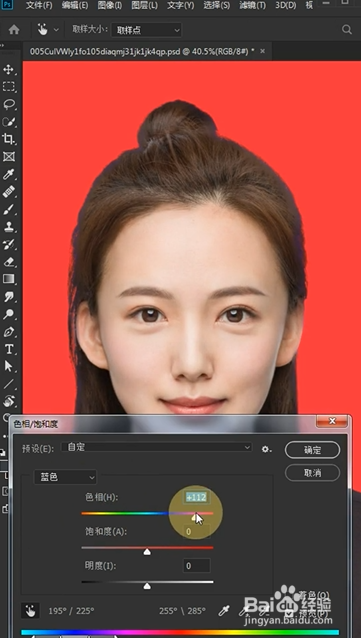The height and width of the screenshot is (638, 361).
Task: Switch to the 005CuIVWly1fo105diaqmj31jk1jk4qp.psd document tab
Action: pyautogui.click(x=142, y=51)
